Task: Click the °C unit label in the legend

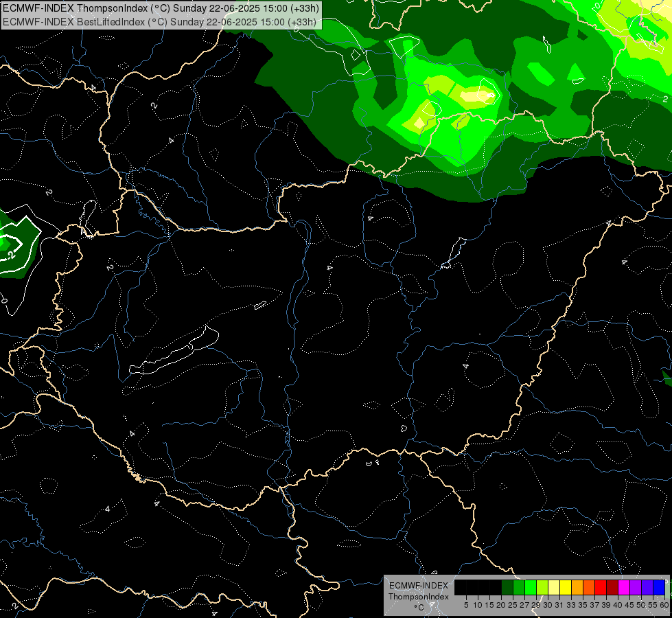Action: click(418, 607)
